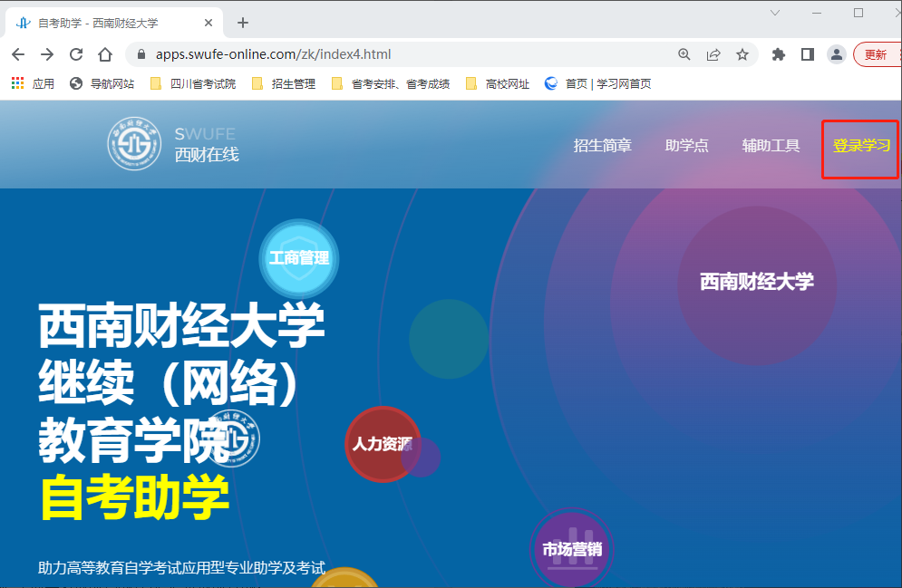The image size is (902, 588).
Task: Click the 教育学院 heading line
Action: (x=134, y=440)
